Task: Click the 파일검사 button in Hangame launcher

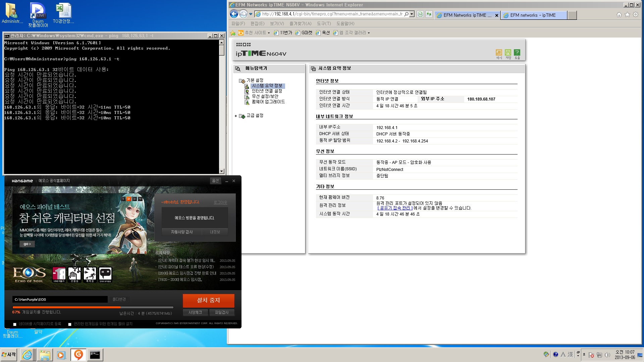Action: pyautogui.click(x=222, y=312)
